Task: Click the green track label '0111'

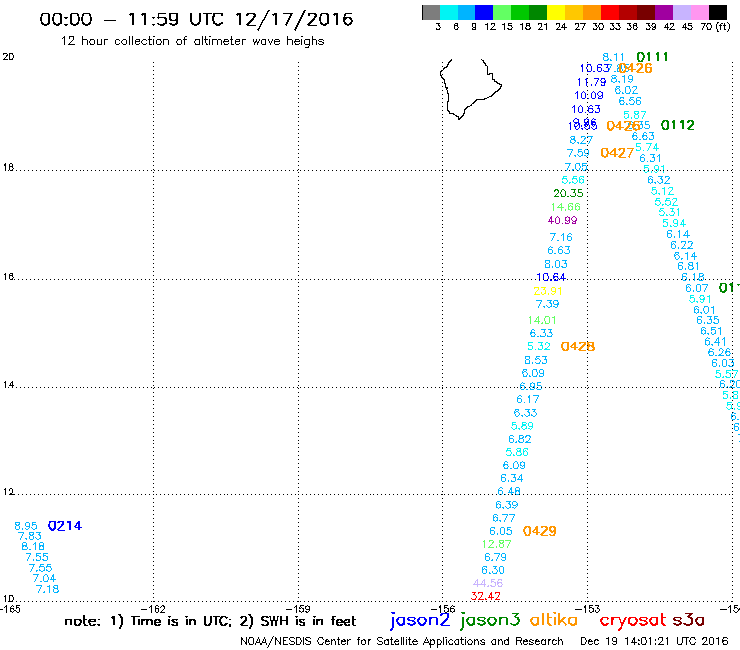Action: pos(652,57)
